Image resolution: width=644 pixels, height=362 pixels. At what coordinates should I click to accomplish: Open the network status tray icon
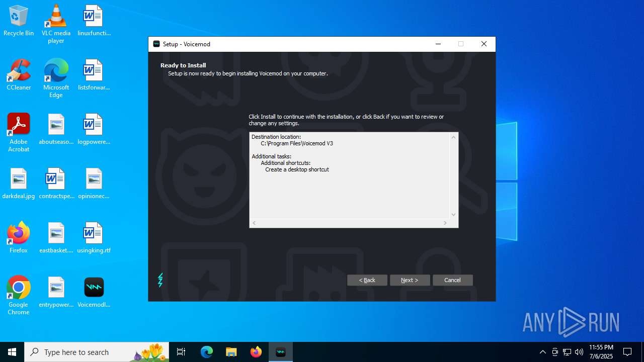click(567, 352)
